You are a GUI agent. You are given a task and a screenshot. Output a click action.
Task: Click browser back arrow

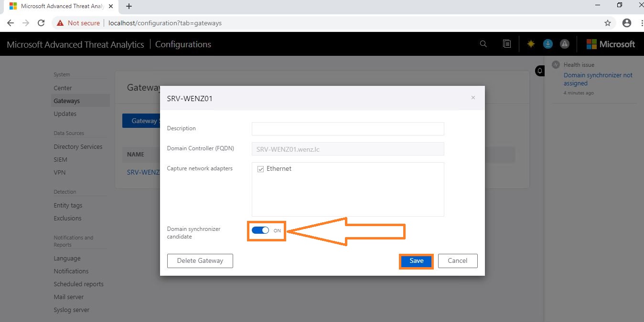[11, 23]
